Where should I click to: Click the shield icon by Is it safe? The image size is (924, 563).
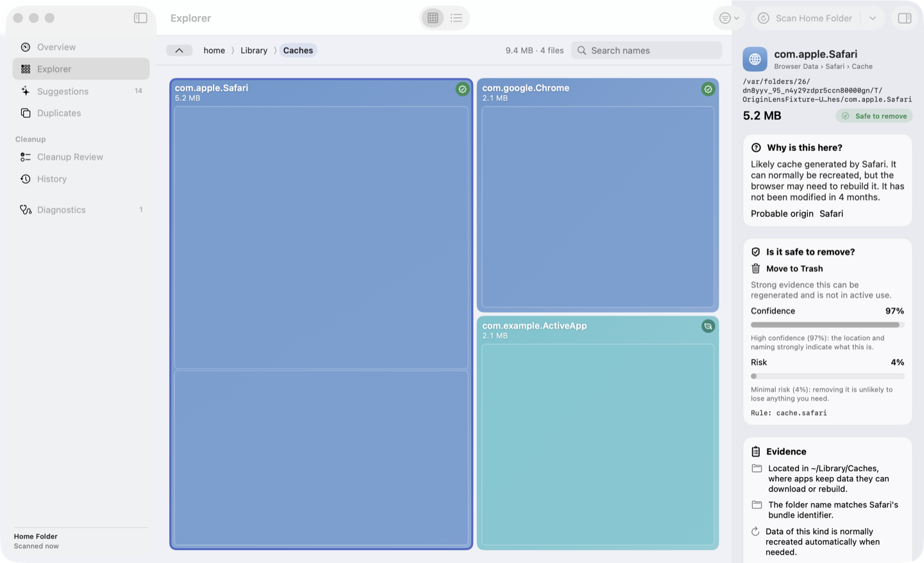pos(756,252)
